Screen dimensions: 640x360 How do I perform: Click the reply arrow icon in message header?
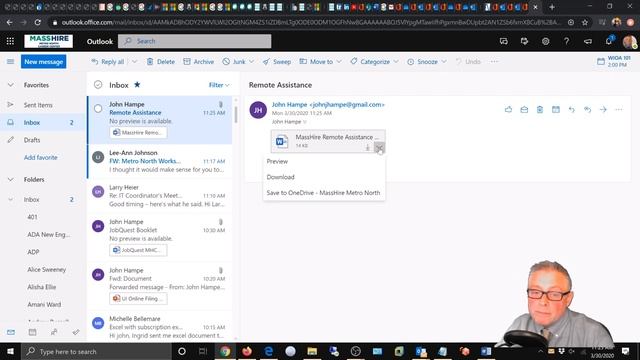tap(571, 109)
